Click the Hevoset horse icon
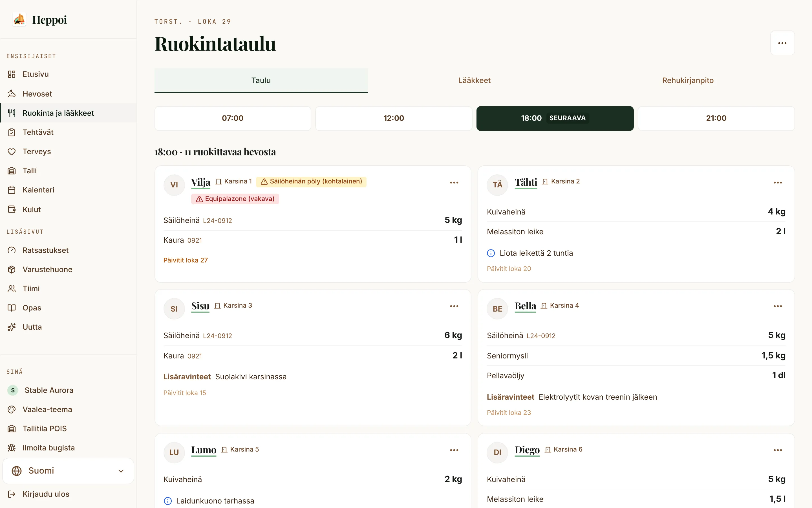 [12, 94]
